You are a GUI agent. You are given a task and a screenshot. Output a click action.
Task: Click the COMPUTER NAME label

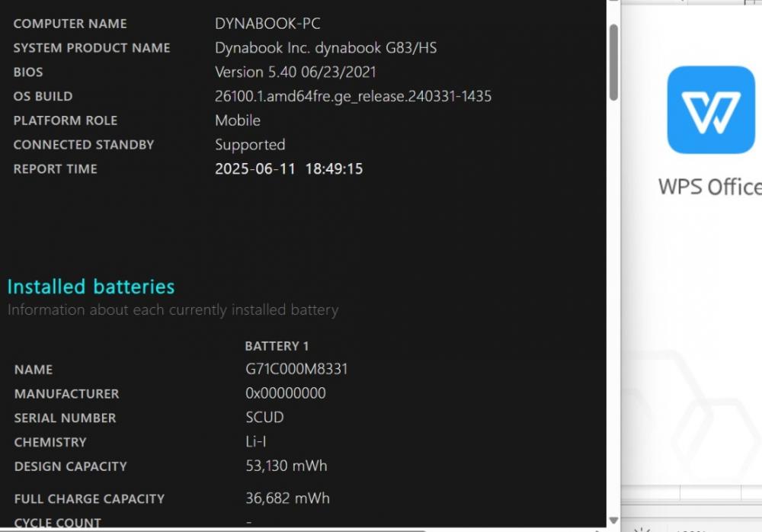pos(70,24)
